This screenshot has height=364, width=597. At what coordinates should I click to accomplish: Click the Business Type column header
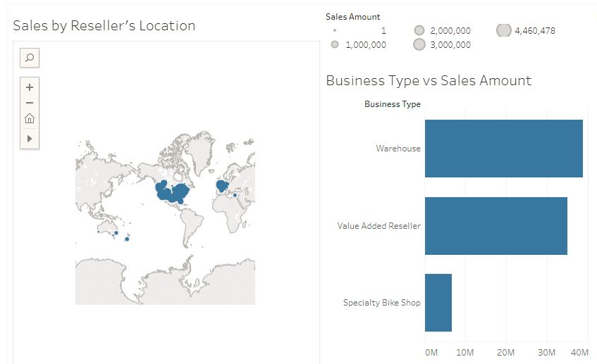pyautogui.click(x=393, y=104)
